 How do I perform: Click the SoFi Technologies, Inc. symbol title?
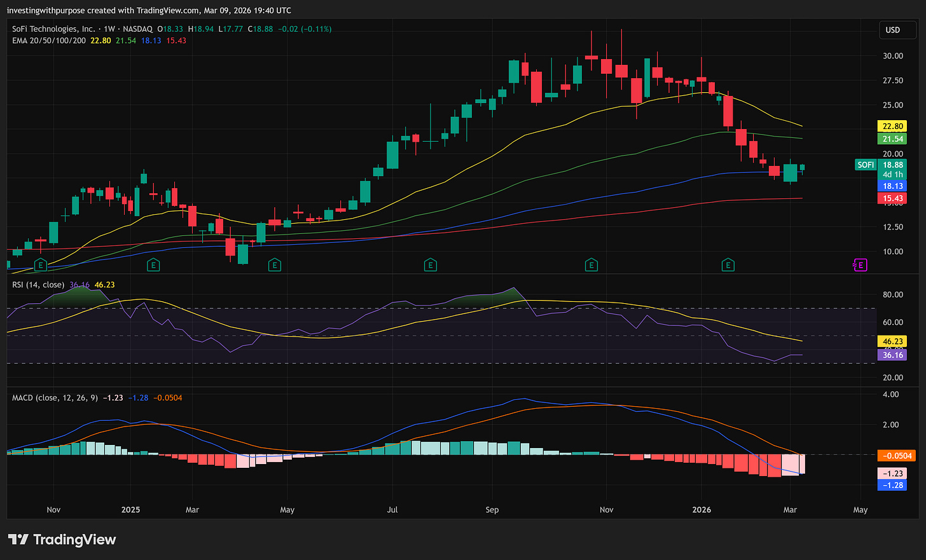pyautogui.click(x=54, y=29)
